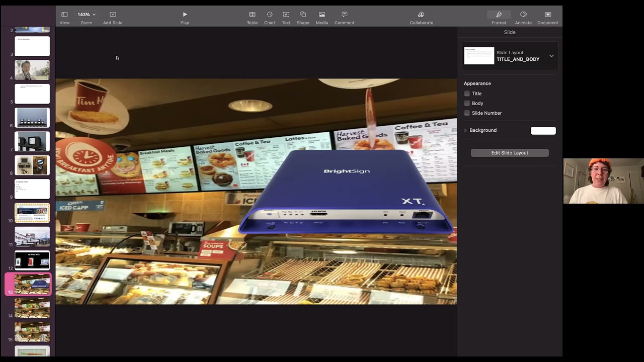Click the Add Slide icon

point(113,15)
